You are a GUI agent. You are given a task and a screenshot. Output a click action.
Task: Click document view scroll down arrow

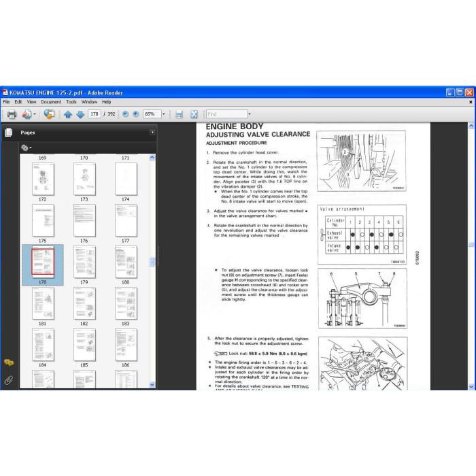point(471,387)
